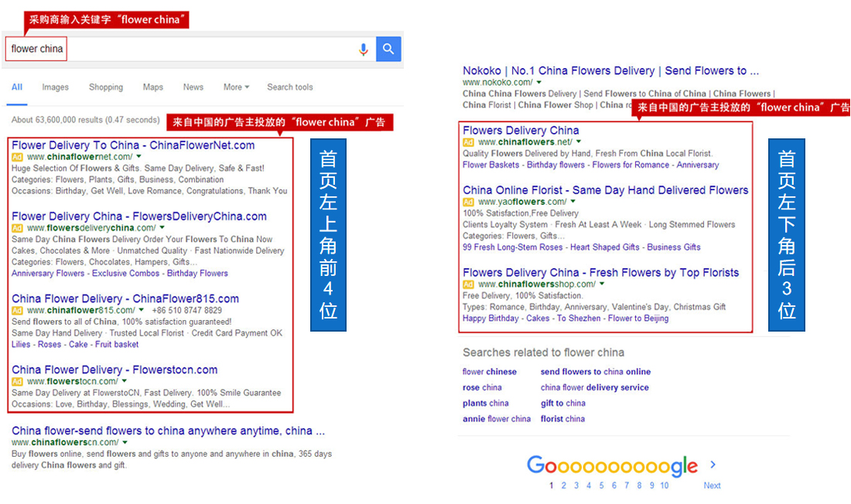Screen dimensions: 851x504
Task: Switch to the Images tab
Action: [55, 87]
